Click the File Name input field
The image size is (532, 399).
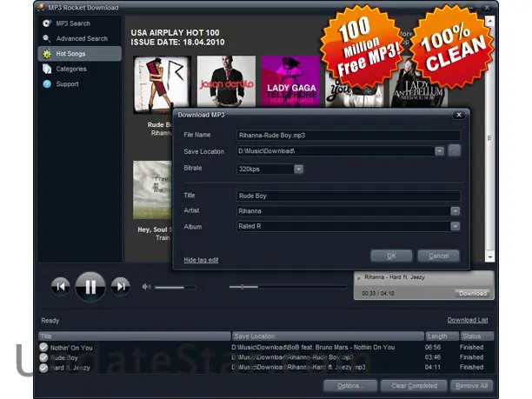tap(348, 135)
